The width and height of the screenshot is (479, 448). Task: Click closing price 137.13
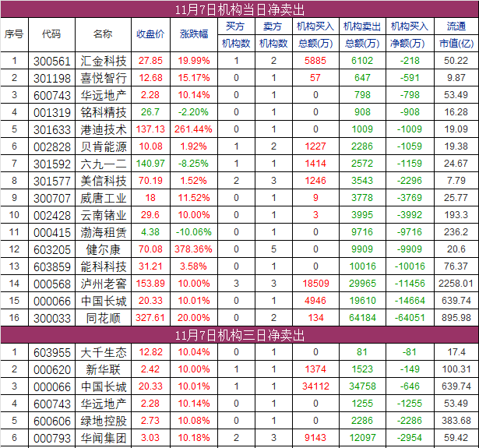pos(150,129)
